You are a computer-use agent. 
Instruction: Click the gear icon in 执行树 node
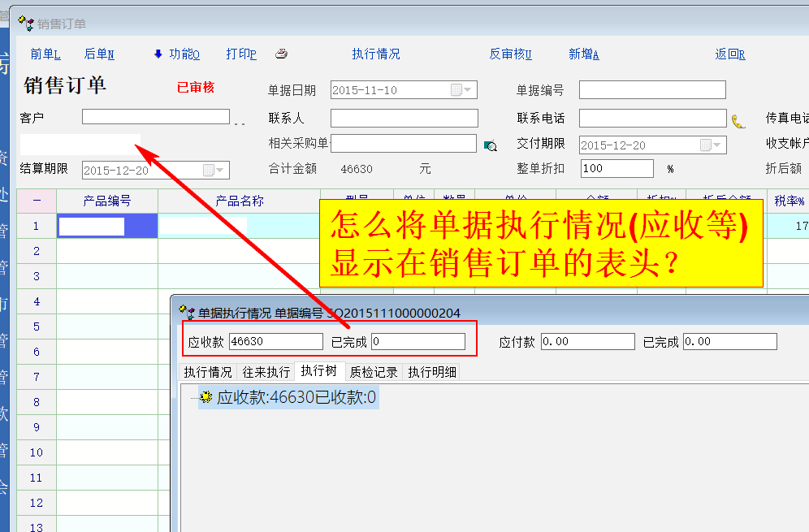click(x=206, y=398)
